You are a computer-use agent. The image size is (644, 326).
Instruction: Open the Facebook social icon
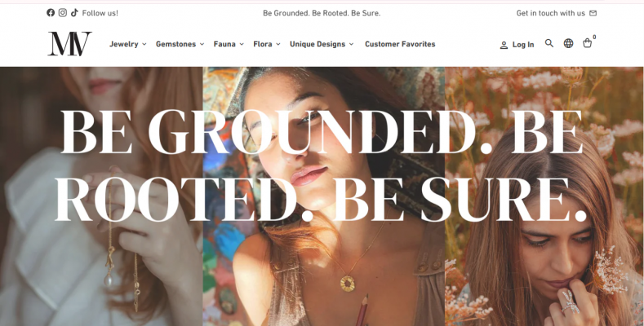point(51,13)
